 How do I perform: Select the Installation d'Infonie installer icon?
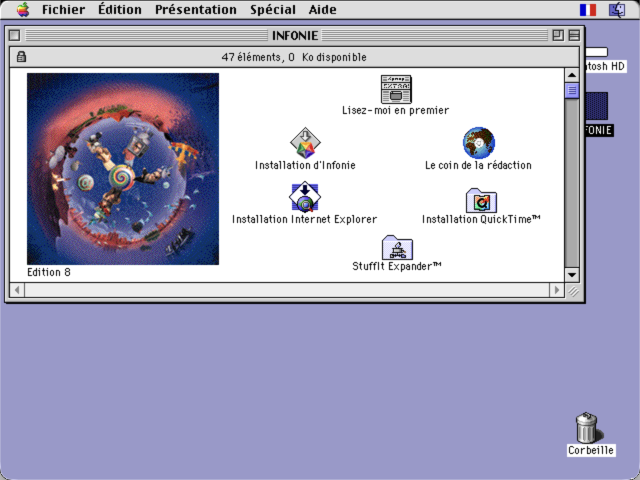click(305, 143)
